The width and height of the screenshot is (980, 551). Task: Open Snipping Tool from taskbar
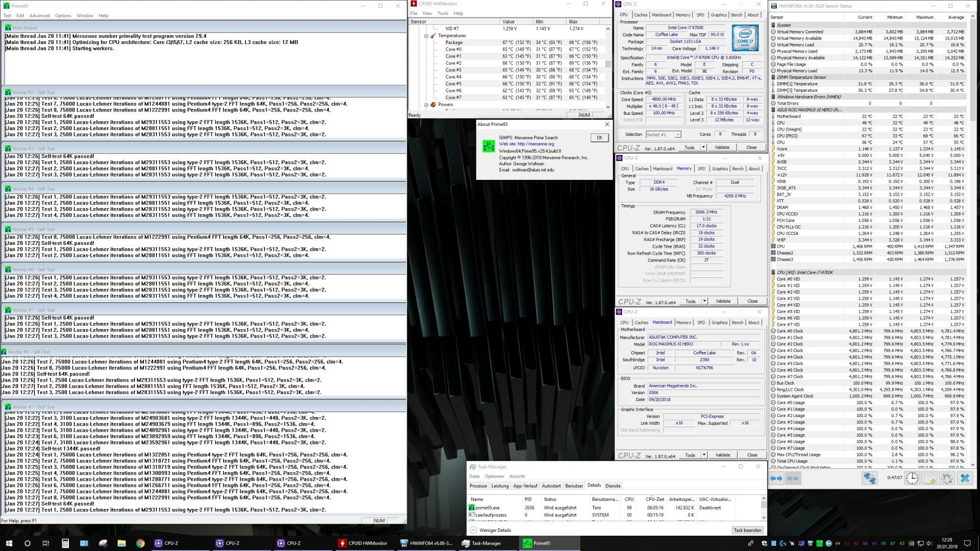pos(102,543)
